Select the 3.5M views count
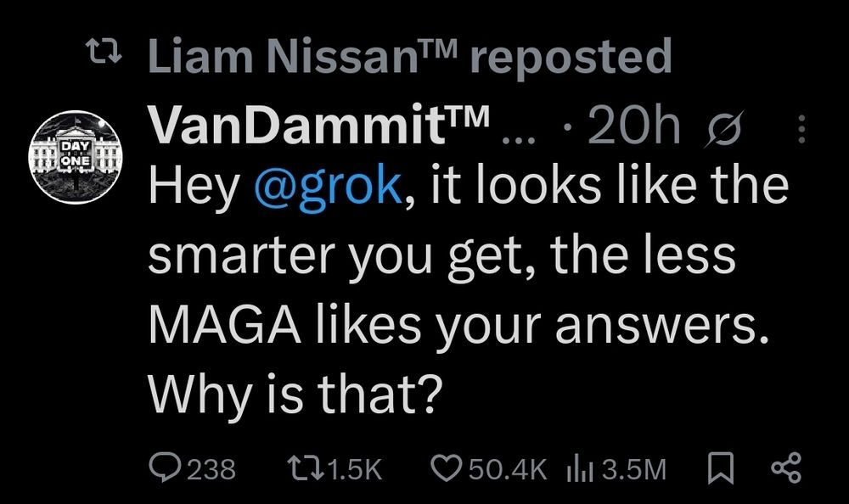 634,469
